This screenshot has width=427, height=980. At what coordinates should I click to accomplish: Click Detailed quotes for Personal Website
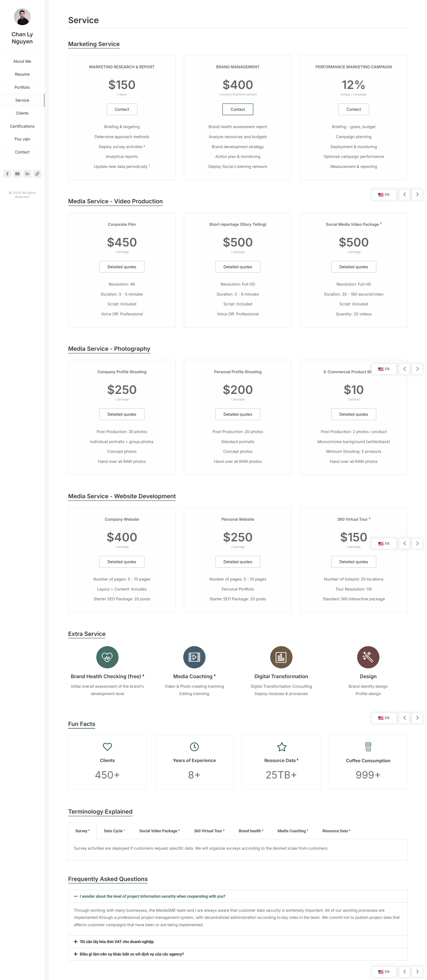click(x=237, y=562)
